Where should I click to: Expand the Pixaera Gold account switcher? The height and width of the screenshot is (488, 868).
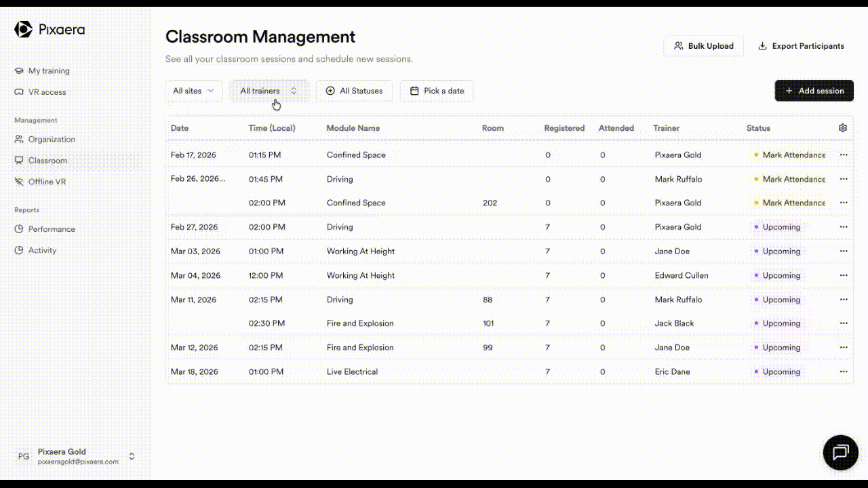[x=132, y=456]
